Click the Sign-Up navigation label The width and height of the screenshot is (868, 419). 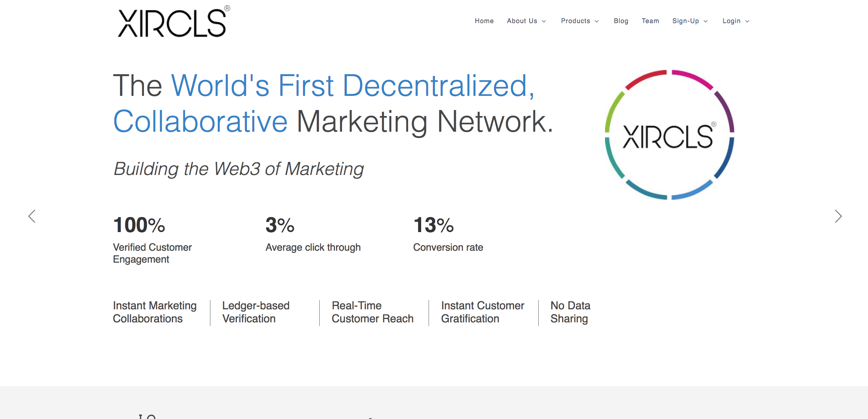[685, 21]
